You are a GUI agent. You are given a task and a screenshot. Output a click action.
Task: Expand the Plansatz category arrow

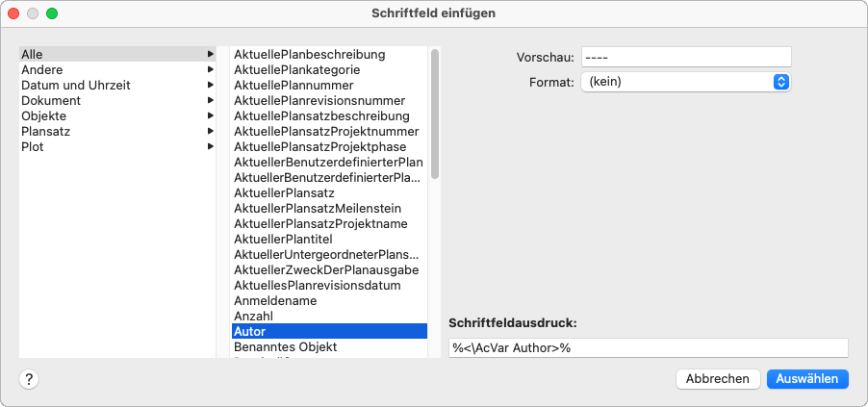coord(210,132)
